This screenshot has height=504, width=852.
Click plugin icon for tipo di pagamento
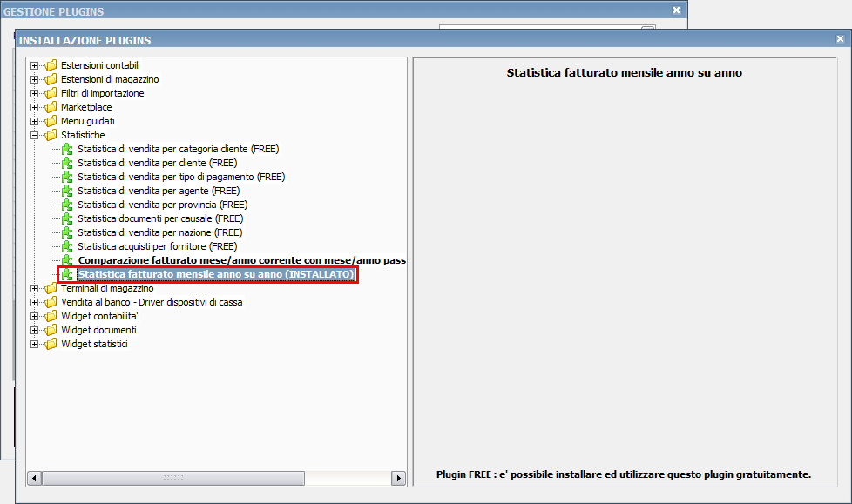coord(67,177)
